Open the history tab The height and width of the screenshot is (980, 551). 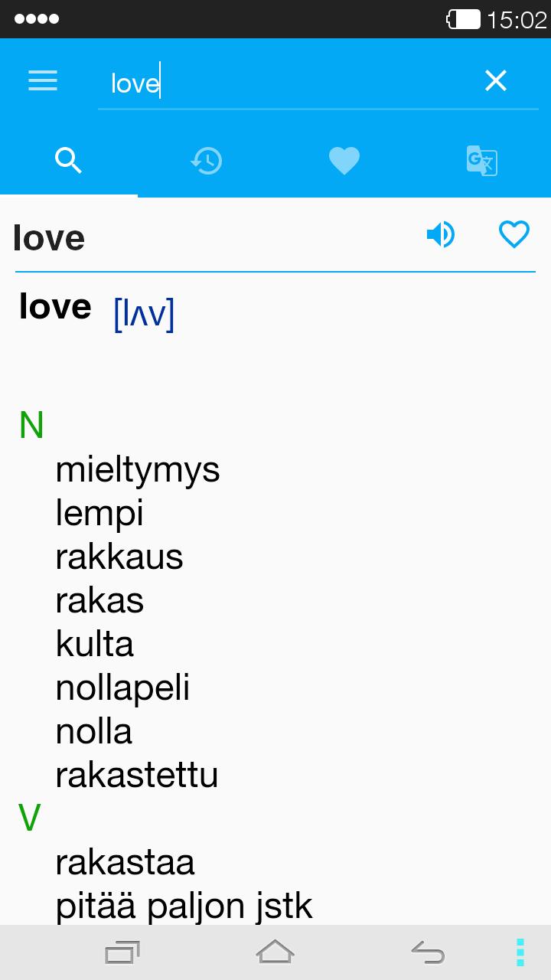coord(207,161)
